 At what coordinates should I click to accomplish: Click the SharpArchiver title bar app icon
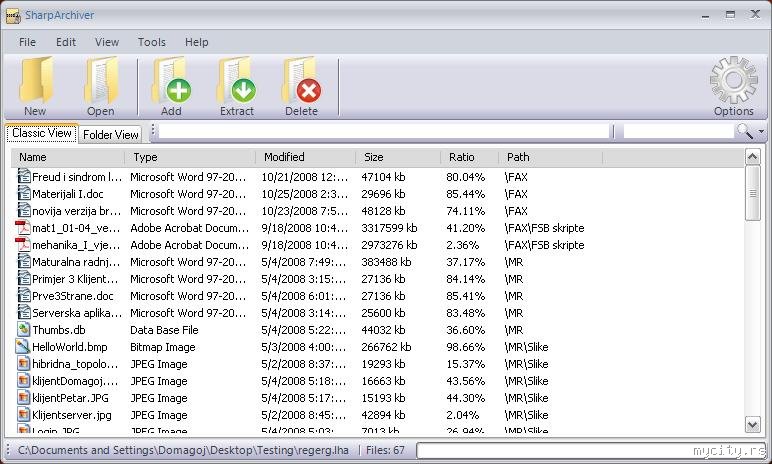tap(13, 15)
